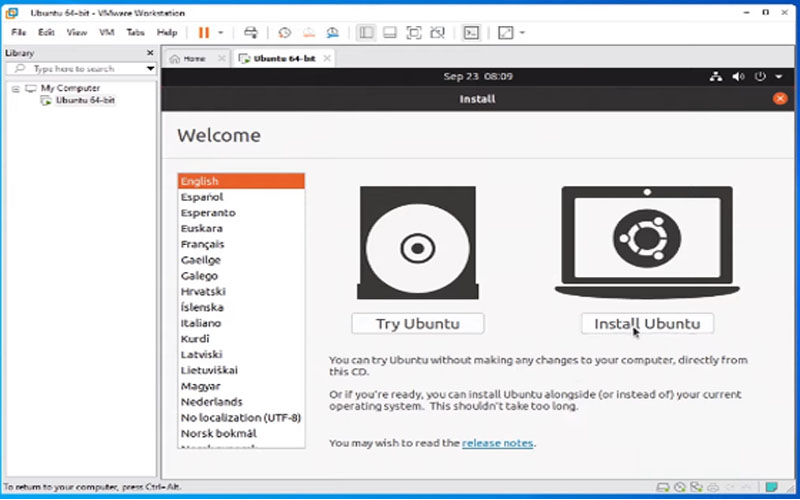This screenshot has height=500, width=800.
Task: Select Italiano in the language list
Action: pos(241,323)
